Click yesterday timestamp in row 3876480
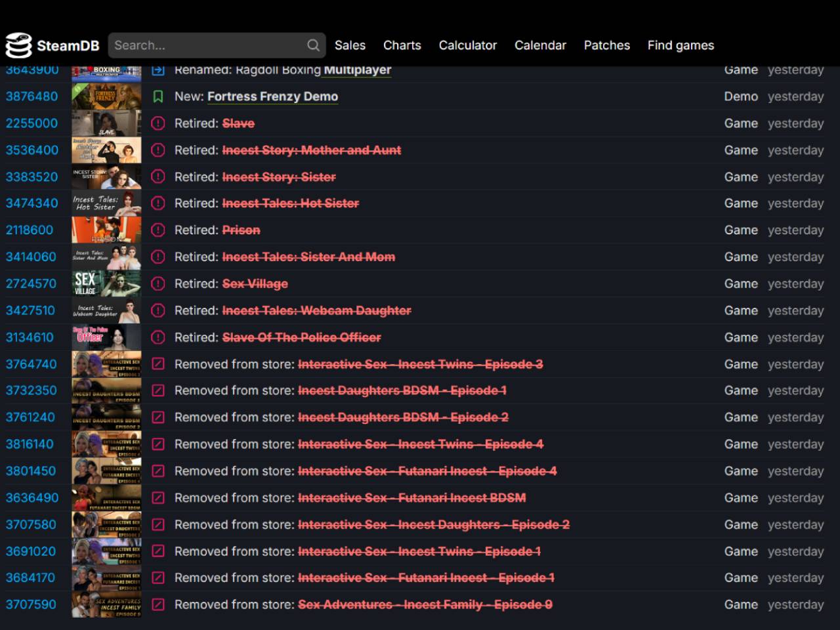 [x=795, y=96]
